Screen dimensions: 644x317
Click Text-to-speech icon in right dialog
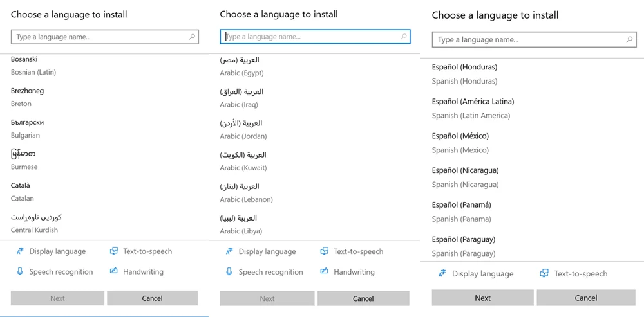point(544,273)
